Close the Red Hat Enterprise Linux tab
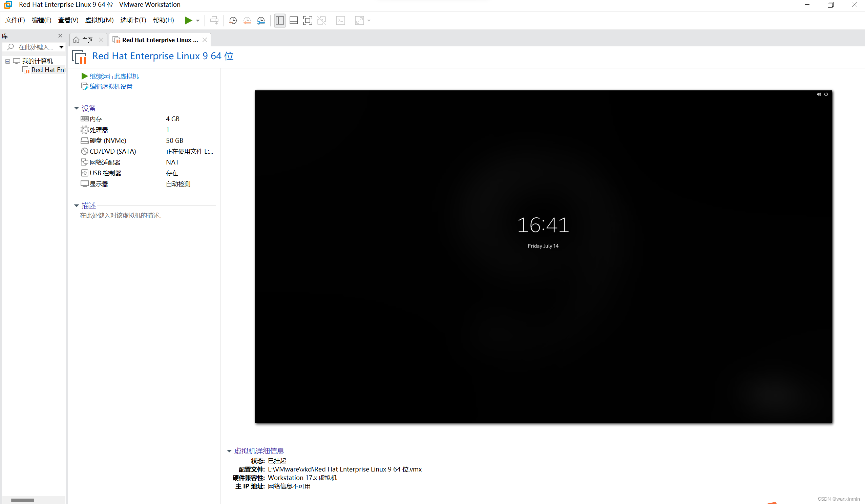Screen dimensions: 865x504 click(x=205, y=40)
